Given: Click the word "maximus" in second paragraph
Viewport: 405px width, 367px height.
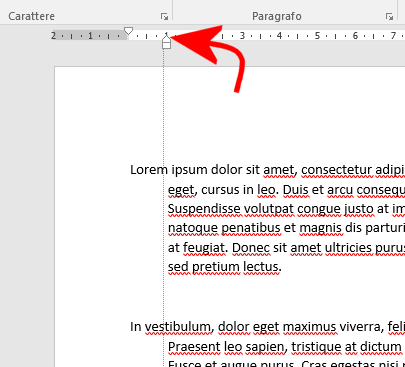Looking at the screenshot, I should point(309,327).
